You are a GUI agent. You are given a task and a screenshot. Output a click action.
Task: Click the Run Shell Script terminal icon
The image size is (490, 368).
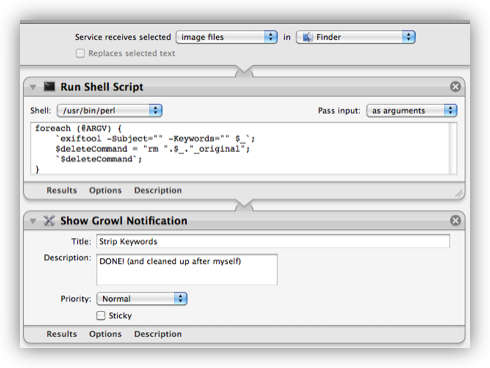49,87
